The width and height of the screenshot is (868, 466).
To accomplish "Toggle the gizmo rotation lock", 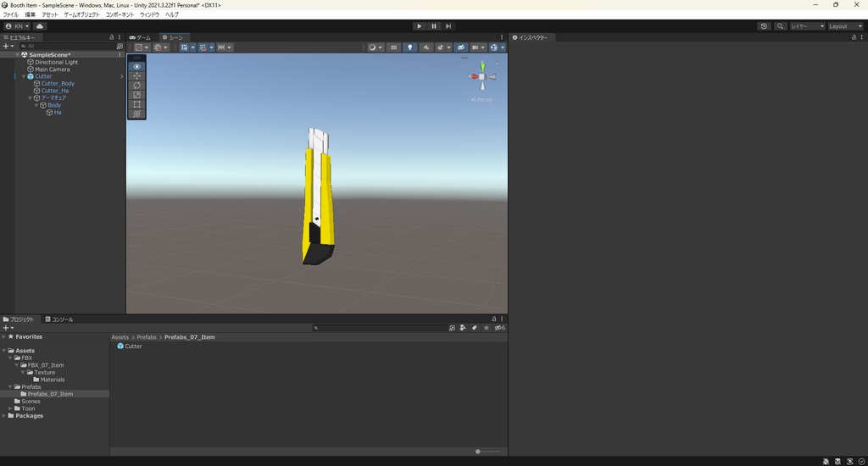I will click(497, 63).
